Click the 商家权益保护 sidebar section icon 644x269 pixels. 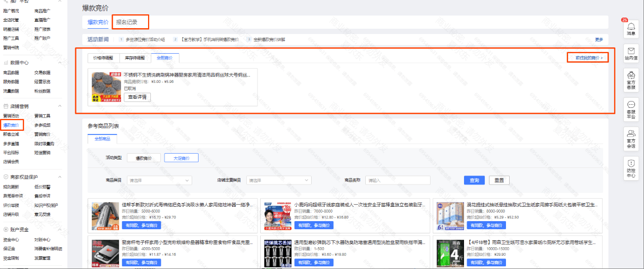point(6,176)
